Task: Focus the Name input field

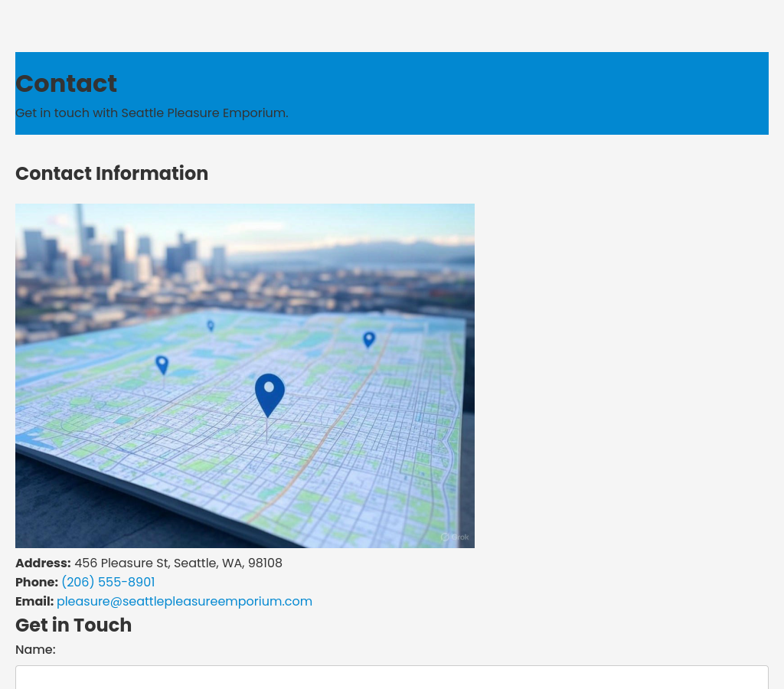Action: (392, 678)
